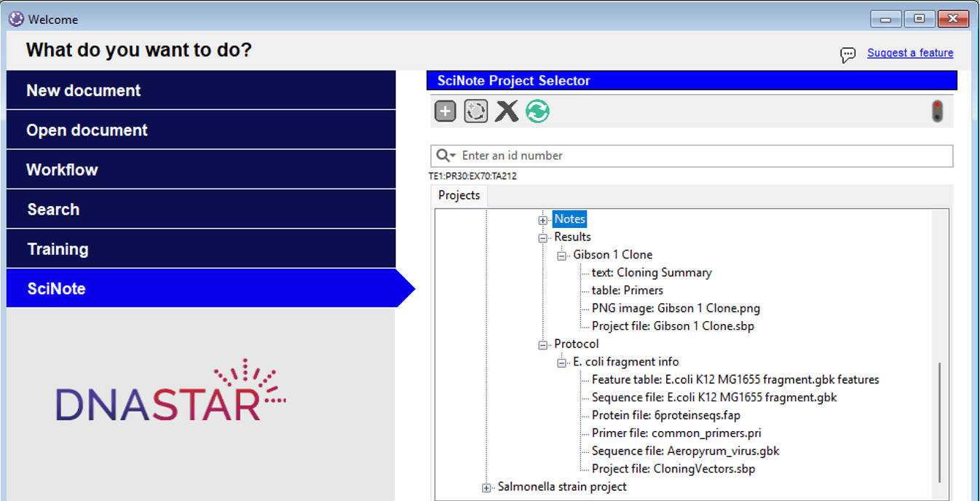980x501 pixels.
Task: Click the black X delete icon
Action: [507, 111]
